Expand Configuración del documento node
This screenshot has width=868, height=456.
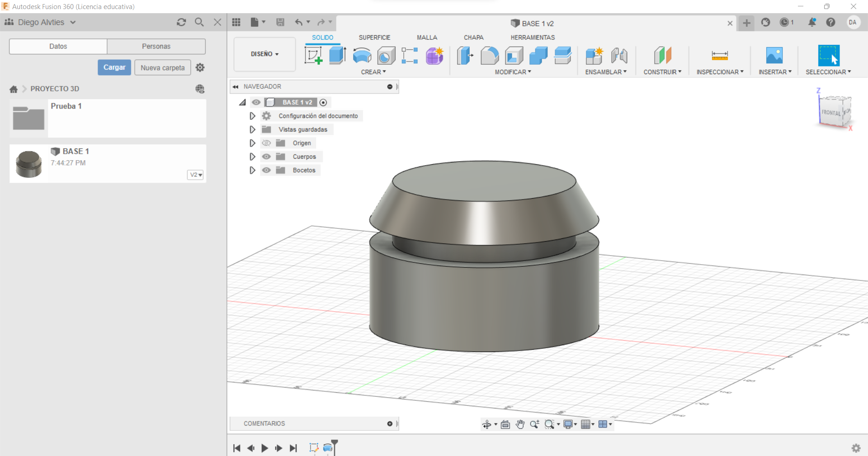point(252,116)
